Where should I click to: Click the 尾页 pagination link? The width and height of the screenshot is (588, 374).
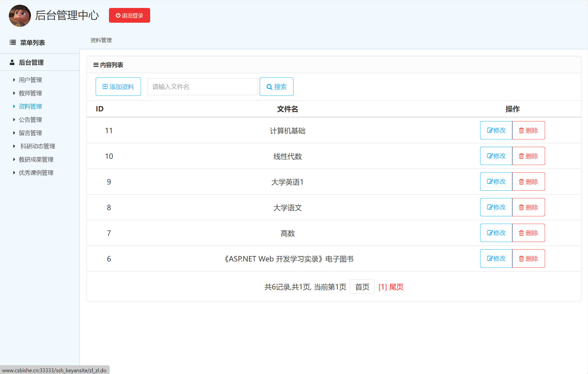click(x=396, y=287)
